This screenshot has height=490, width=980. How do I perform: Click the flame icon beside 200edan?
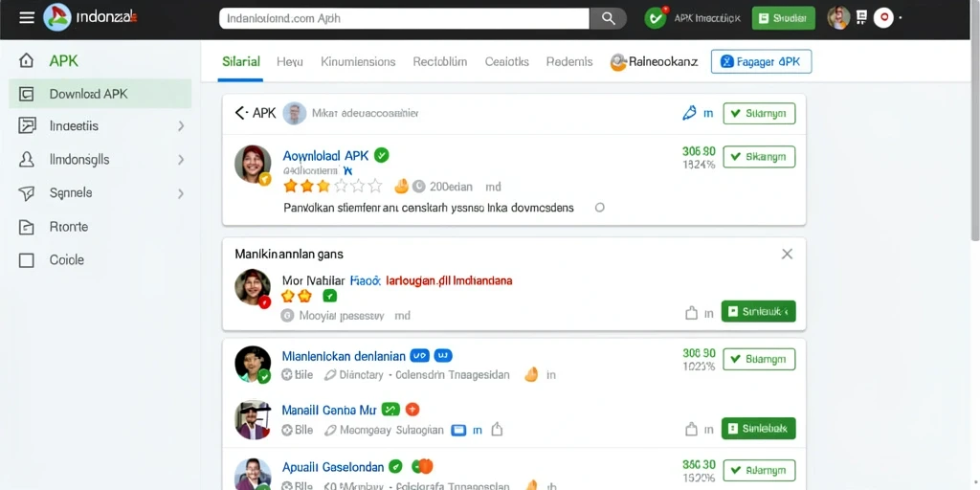pos(401,186)
